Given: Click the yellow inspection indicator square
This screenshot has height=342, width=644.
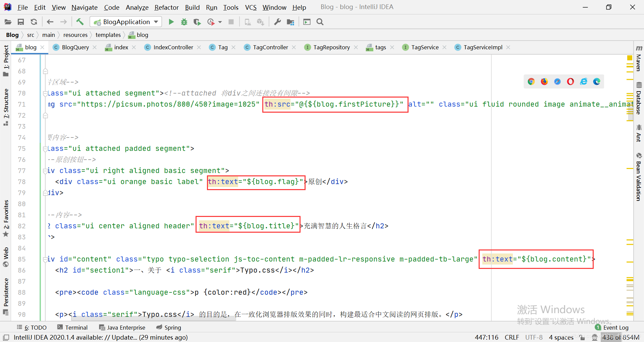Looking at the screenshot, I should point(630,58).
